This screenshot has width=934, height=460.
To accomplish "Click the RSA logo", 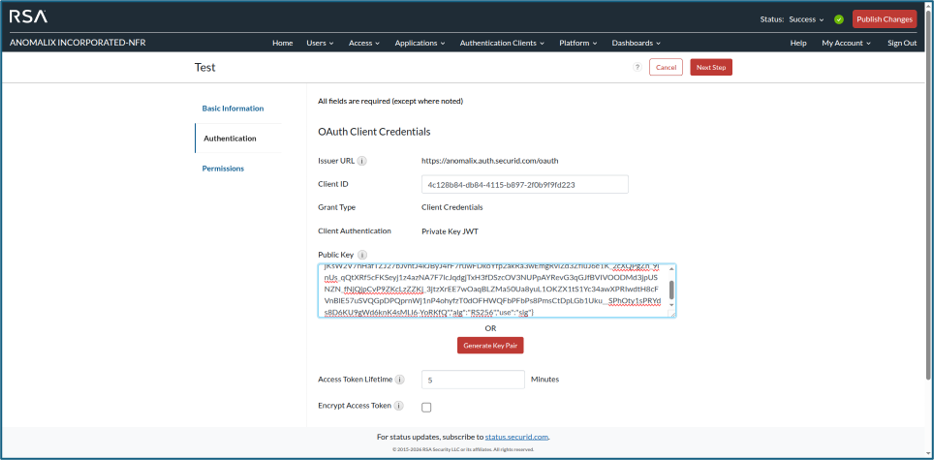I will coord(28,17).
